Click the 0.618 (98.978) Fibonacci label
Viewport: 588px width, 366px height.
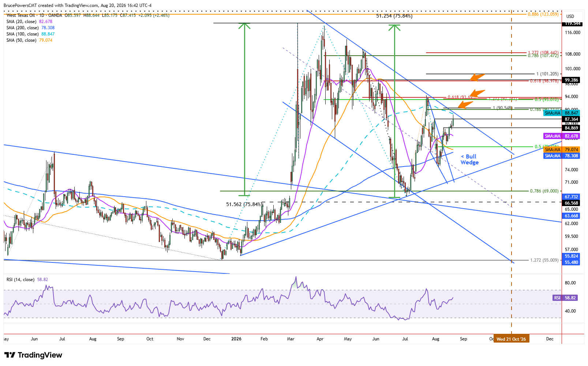(544, 81)
